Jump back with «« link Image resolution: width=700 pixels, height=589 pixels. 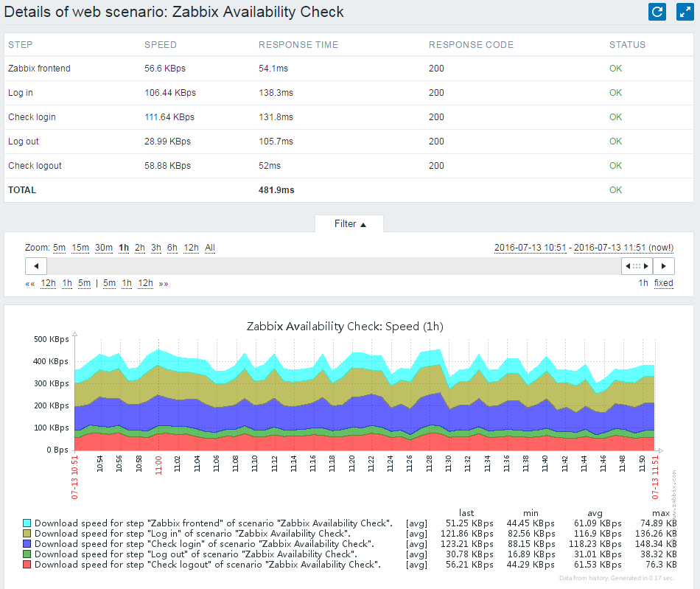click(30, 284)
